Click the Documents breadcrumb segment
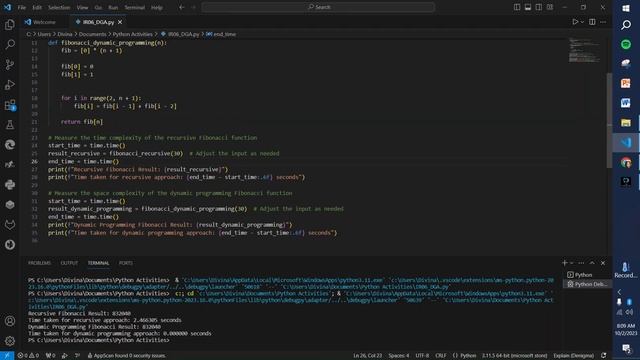This screenshot has height=360, width=640. click(x=92, y=34)
